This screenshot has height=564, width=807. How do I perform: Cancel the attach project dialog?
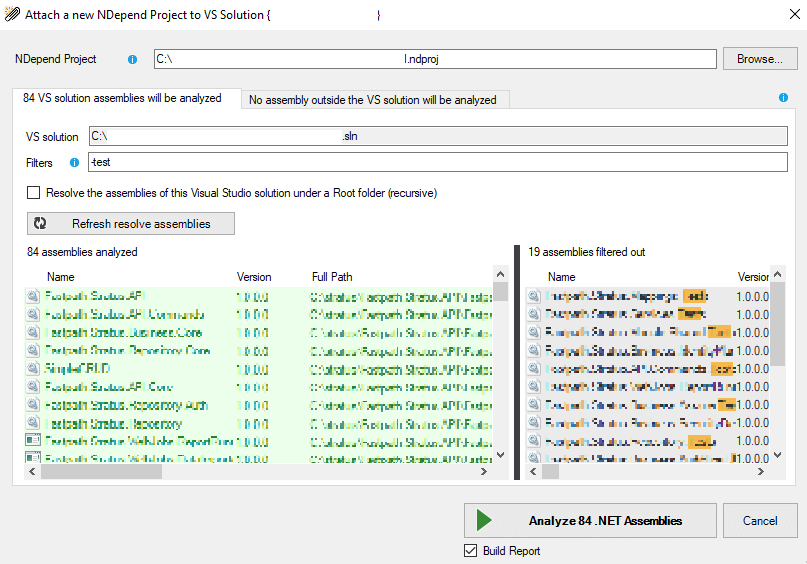pos(760,520)
